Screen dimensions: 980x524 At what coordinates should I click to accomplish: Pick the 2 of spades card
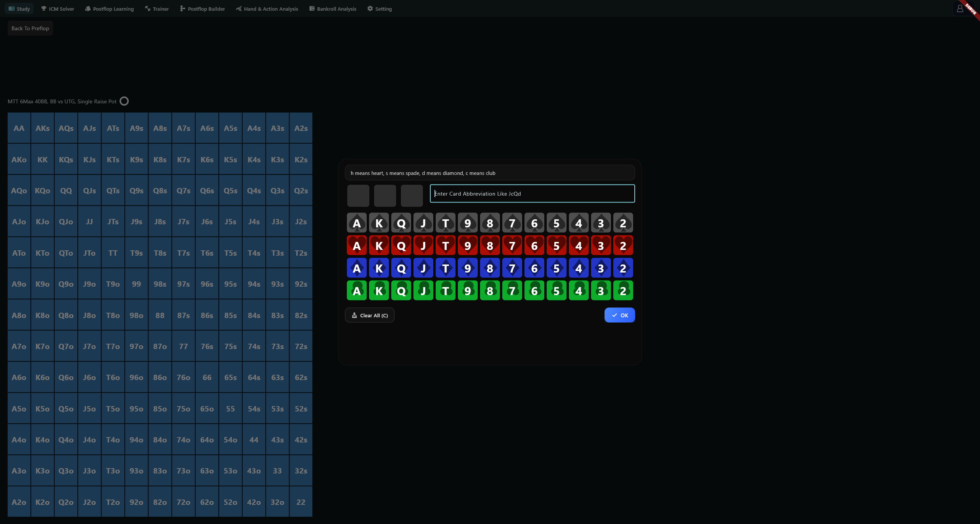(x=623, y=223)
